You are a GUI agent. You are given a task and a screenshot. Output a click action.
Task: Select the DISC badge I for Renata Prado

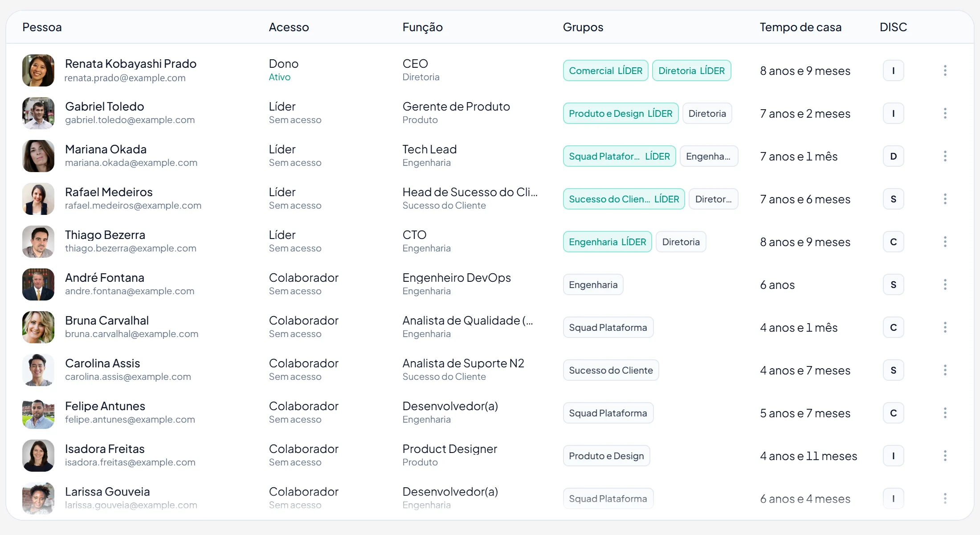893,70
